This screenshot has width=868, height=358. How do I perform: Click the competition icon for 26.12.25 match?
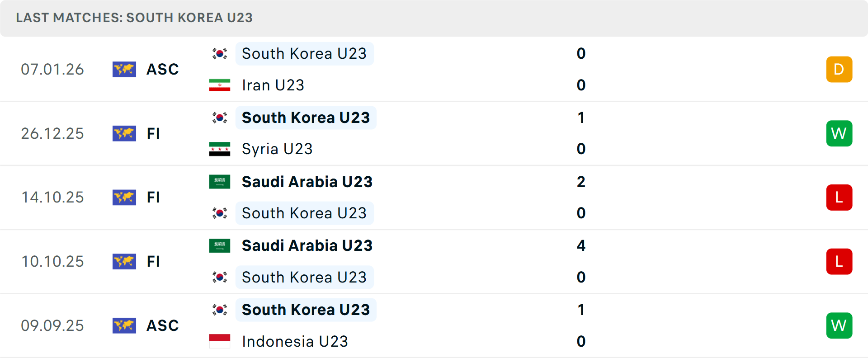coord(124,133)
